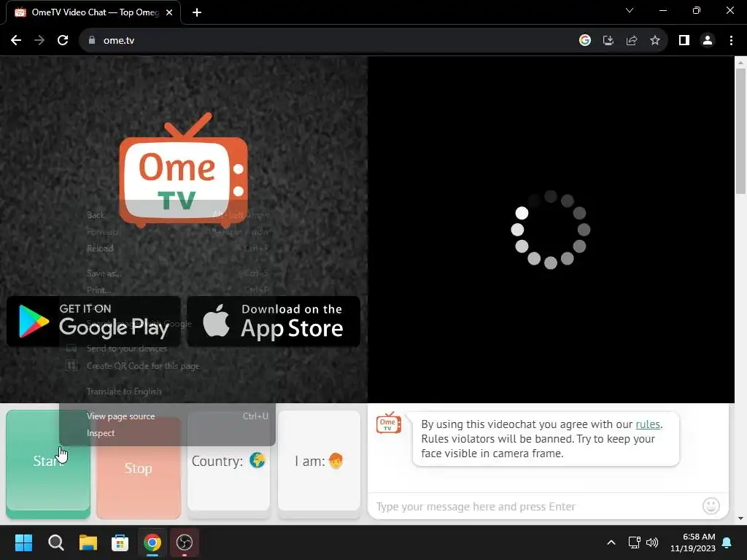Open the notifications bell icon
747x560 pixels.
pyautogui.click(x=727, y=542)
